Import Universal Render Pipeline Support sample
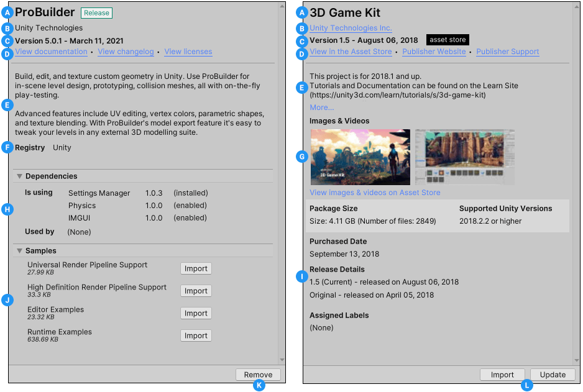 [196, 268]
